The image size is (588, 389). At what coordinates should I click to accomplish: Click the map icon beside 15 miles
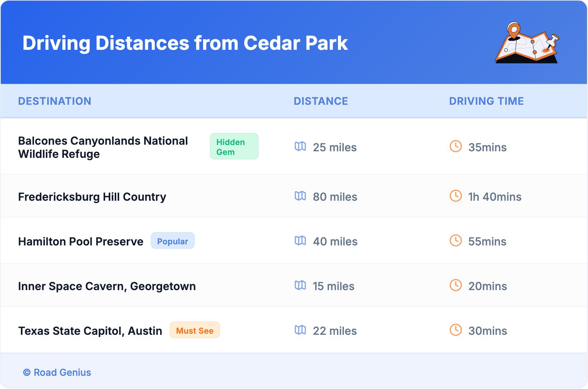point(300,285)
